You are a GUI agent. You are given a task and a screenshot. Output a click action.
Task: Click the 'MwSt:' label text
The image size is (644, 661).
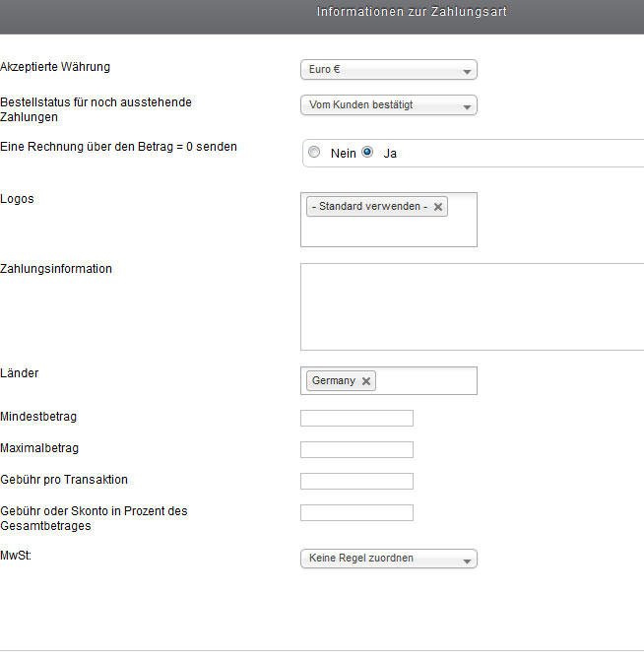[18, 557]
